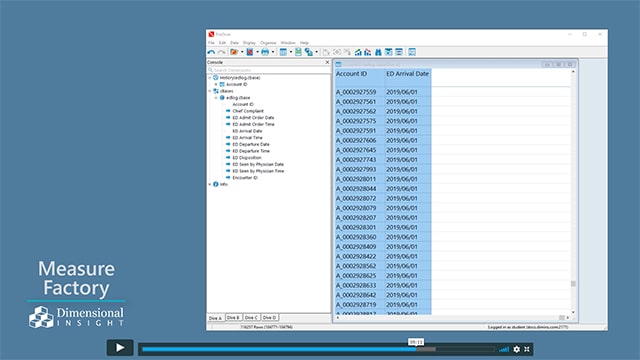Click the Open folder toolbar icon
640x360 pixels.
pyautogui.click(x=234, y=52)
